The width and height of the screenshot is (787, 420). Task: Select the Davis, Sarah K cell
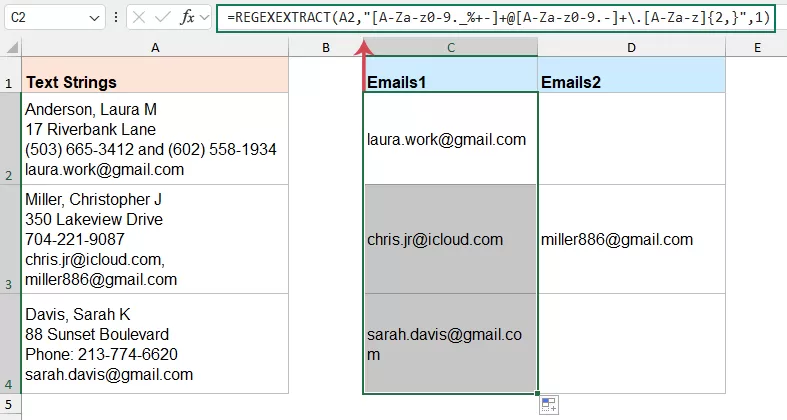[155, 344]
